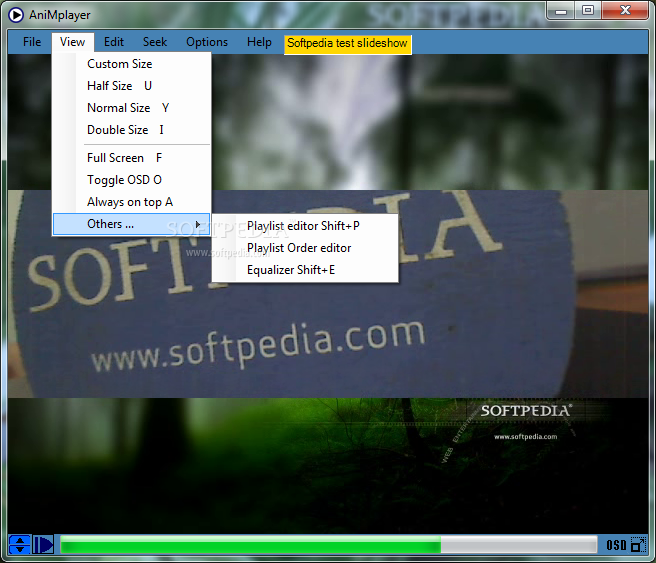The width and height of the screenshot is (656, 563).
Task: Open the Options menu
Action: tap(207, 42)
